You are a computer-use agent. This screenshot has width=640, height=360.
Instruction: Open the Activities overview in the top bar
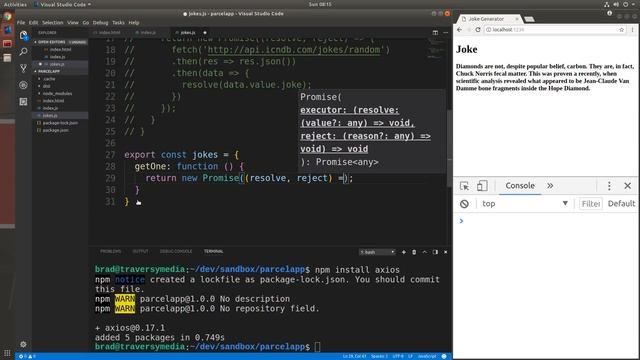15,4
